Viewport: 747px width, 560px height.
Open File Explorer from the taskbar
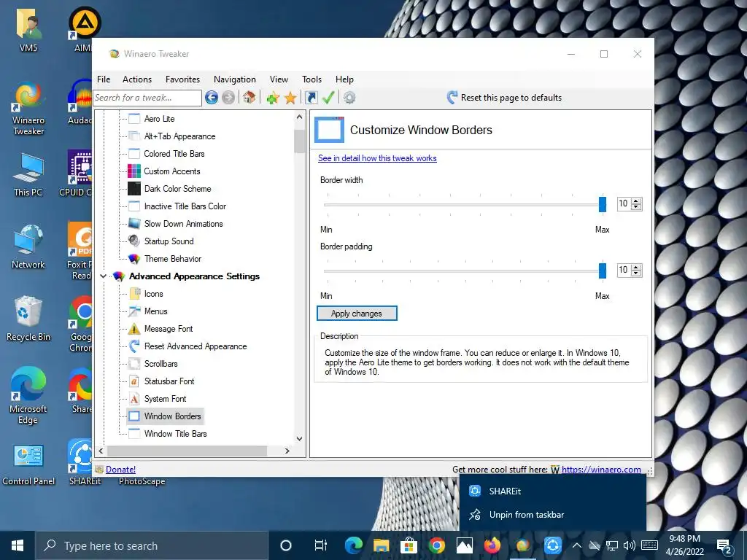tap(381, 545)
